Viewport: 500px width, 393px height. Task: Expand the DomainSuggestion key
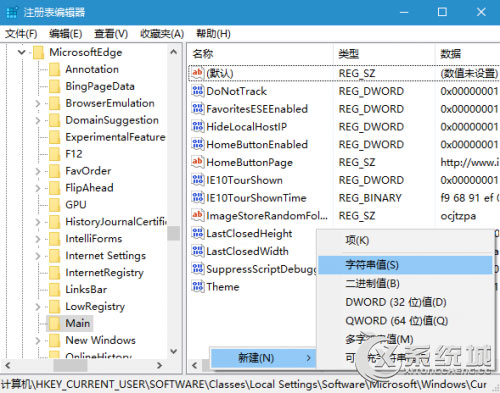pyautogui.click(x=38, y=120)
